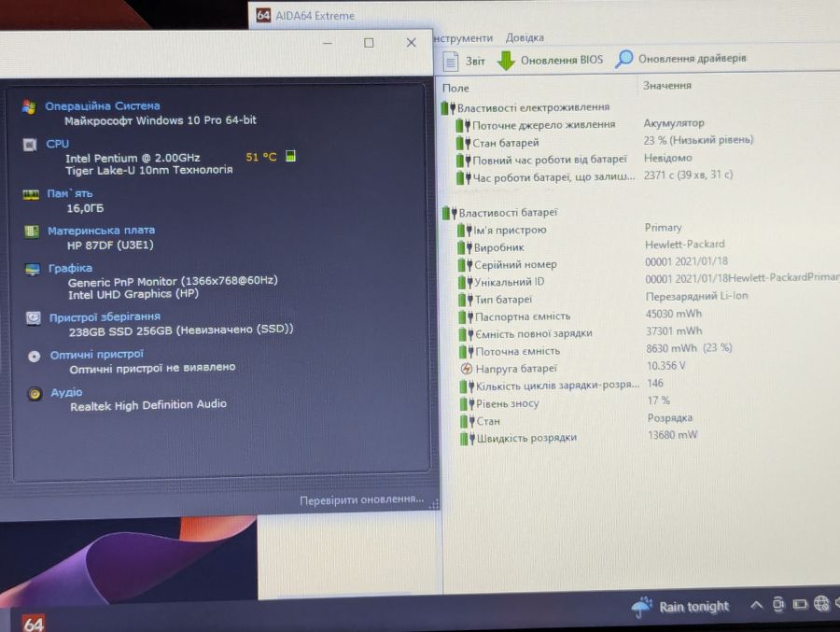This screenshot has width=840, height=632.
Task: Open the Довідка menu
Action: [x=525, y=37]
